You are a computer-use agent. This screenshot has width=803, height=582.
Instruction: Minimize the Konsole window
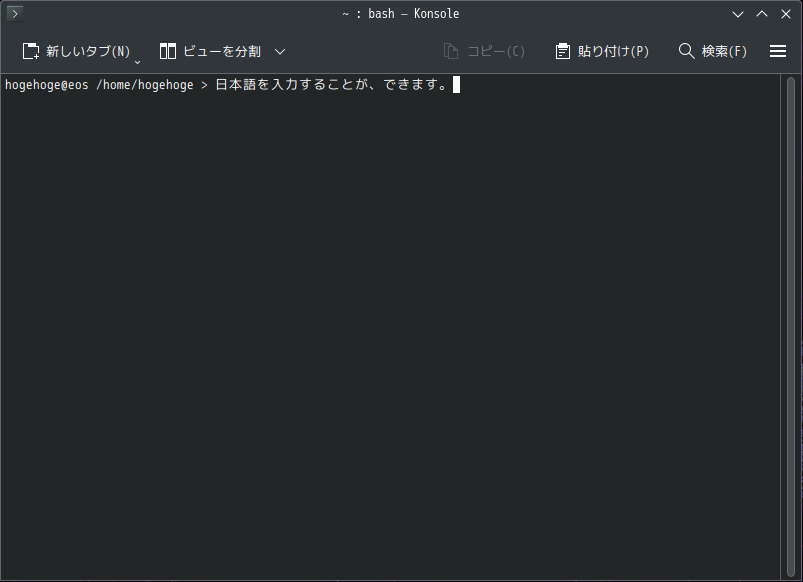pos(738,14)
